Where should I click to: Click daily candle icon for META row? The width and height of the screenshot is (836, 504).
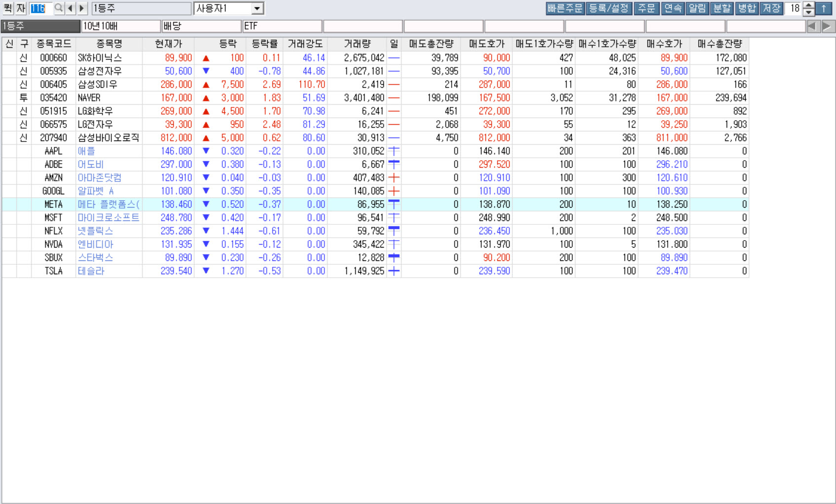point(394,204)
